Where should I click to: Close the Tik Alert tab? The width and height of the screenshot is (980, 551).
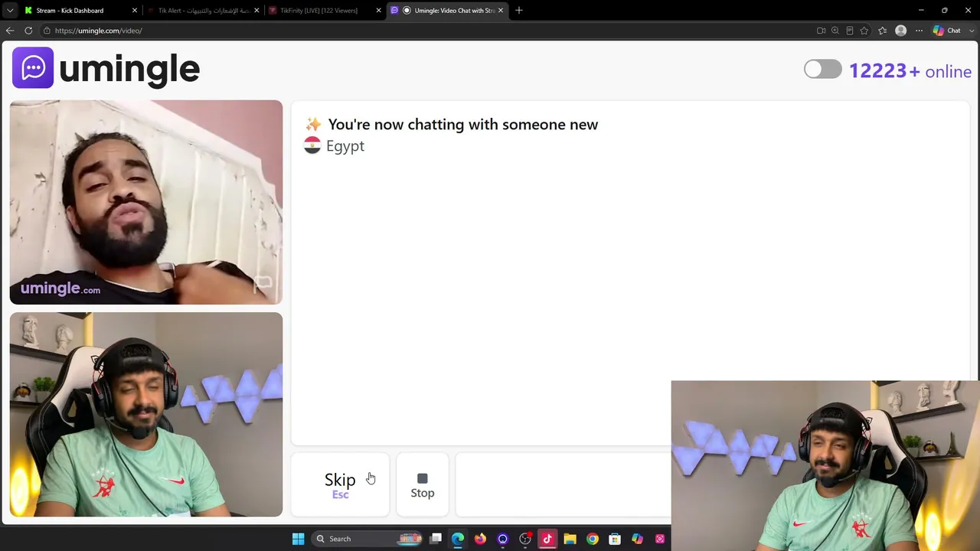[256, 11]
